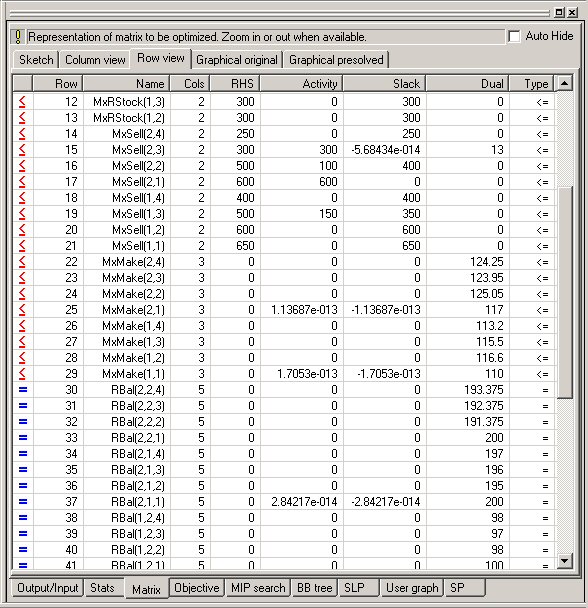Click the 124.25 dual value
Screen dimensions: 588x608
487,262
